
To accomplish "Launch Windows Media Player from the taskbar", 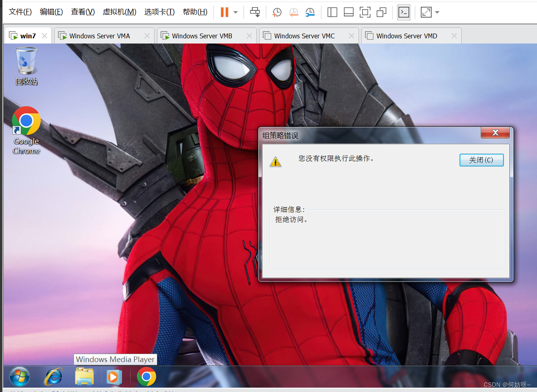I will click(x=114, y=377).
